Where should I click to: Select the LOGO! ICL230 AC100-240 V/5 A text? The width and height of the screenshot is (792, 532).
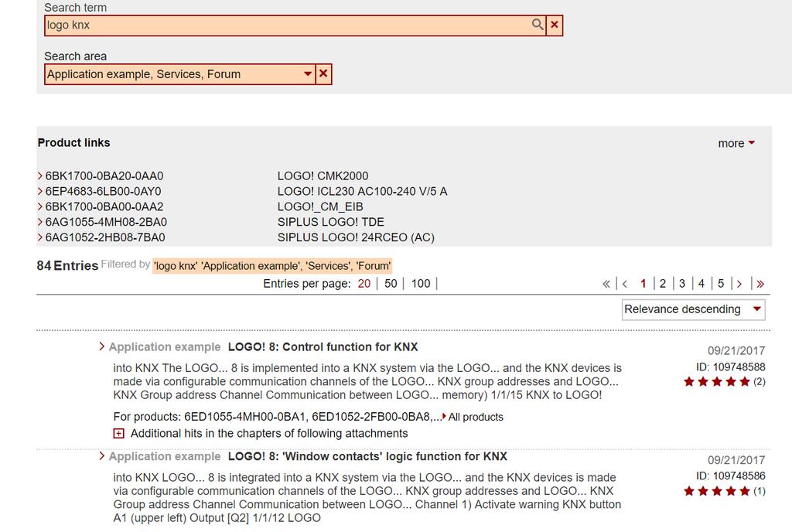[362, 191]
